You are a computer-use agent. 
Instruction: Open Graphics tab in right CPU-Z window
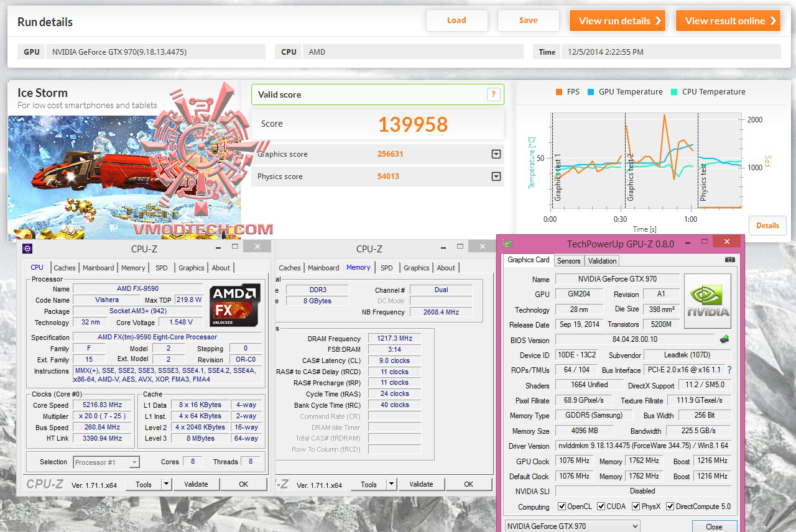tap(417, 268)
